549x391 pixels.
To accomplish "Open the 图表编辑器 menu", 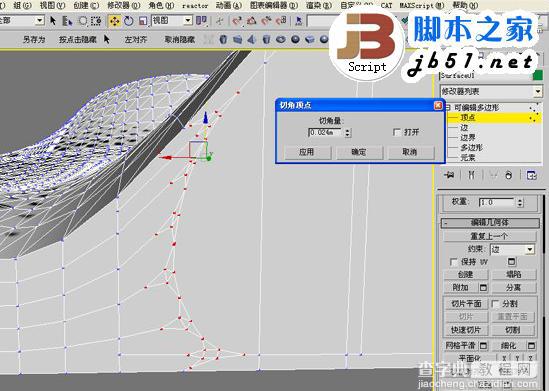I will tap(274, 5).
